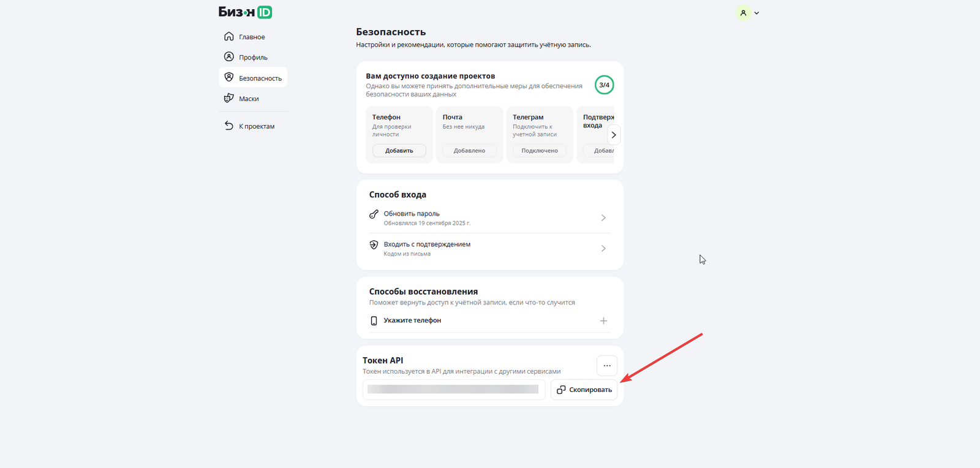Open Входить с подтверждением shield icon
980x468 pixels.
pyautogui.click(x=374, y=245)
